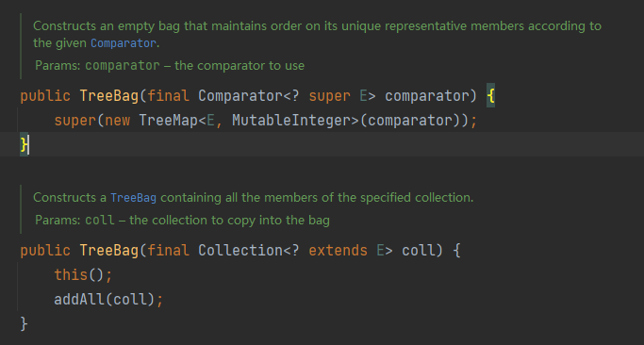Image resolution: width=644 pixels, height=345 pixels.
Task: Click the opening brace after the coll parameter
Action: [456, 250]
